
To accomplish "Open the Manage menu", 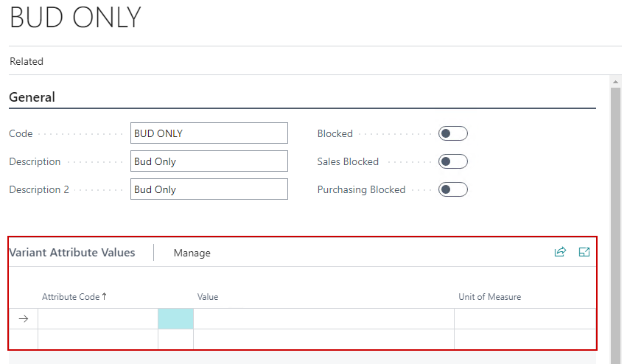I will (192, 253).
